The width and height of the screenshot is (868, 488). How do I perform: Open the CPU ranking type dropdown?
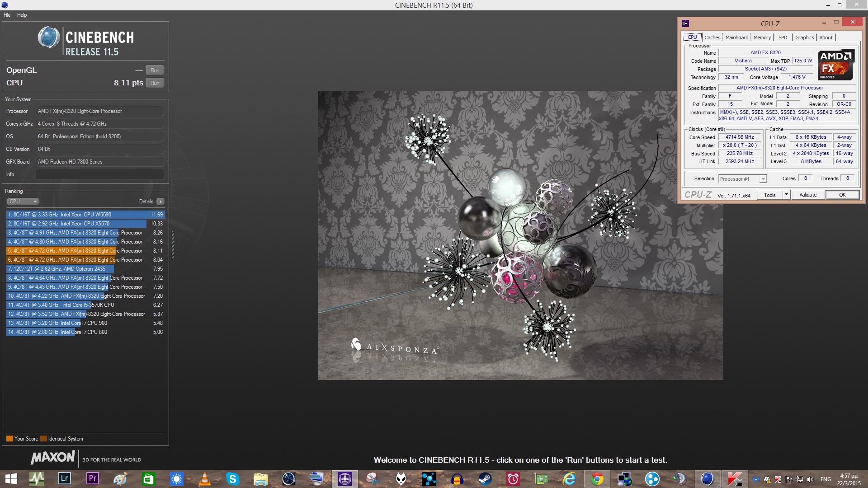(x=23, y=202)
